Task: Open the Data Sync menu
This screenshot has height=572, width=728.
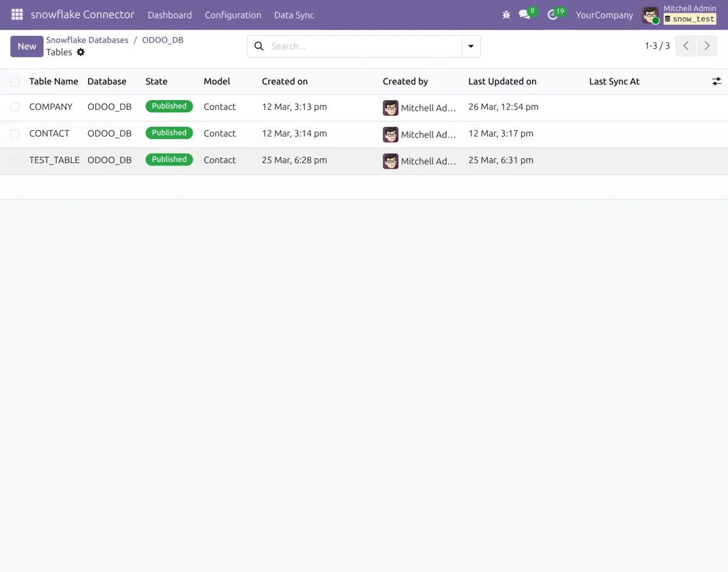Action: [294, 15]
